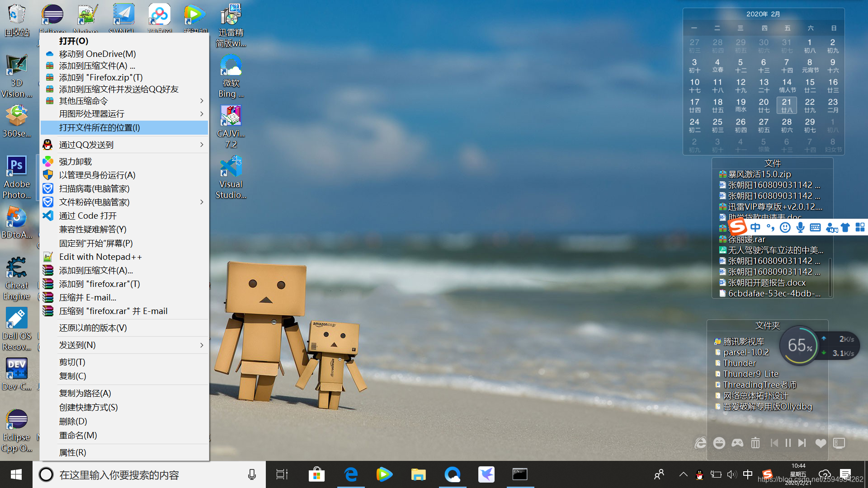
Task: Open 网络总体拓扑设计 folder in widget
Action: 751,396
